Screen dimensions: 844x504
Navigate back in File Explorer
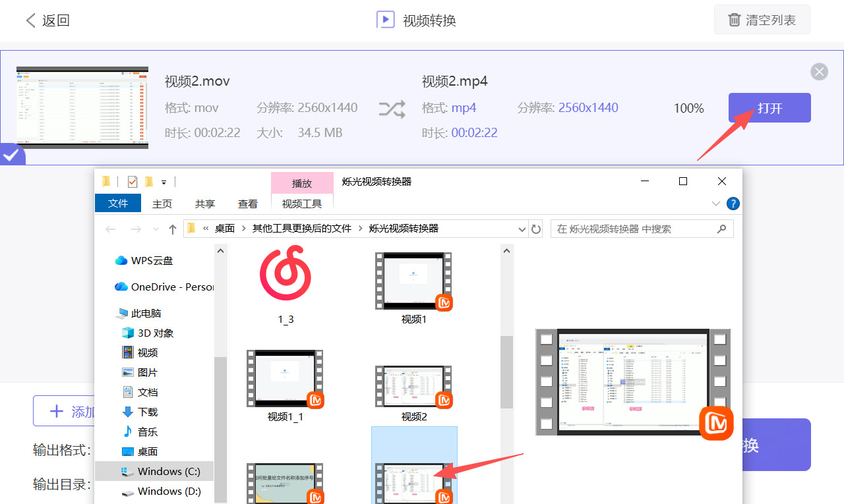(111, 229)
